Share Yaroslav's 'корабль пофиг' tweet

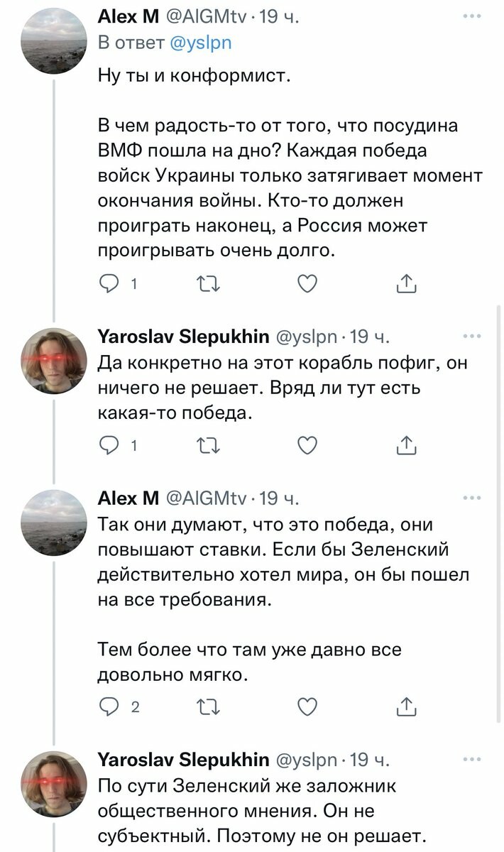[405, 445]
